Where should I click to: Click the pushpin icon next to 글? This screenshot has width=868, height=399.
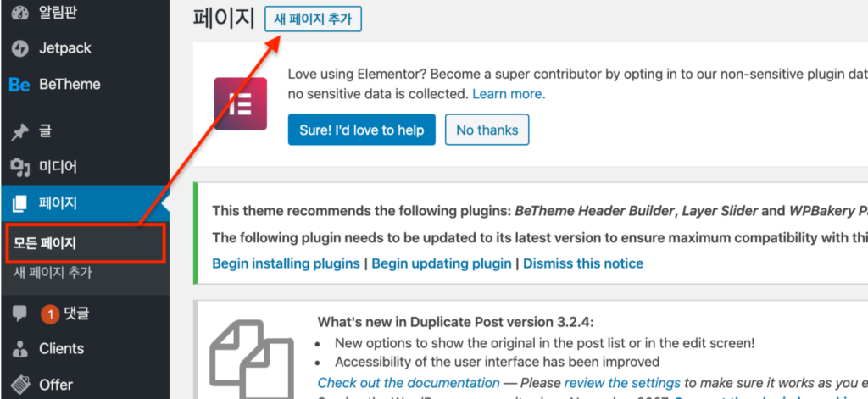pyautogui.click(x=19, y=131)
